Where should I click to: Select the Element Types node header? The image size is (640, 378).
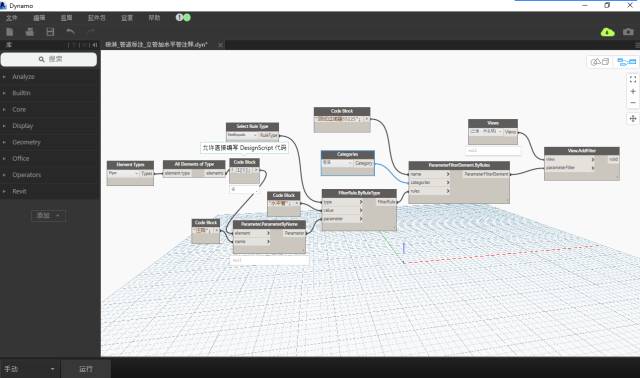point(130,165)
